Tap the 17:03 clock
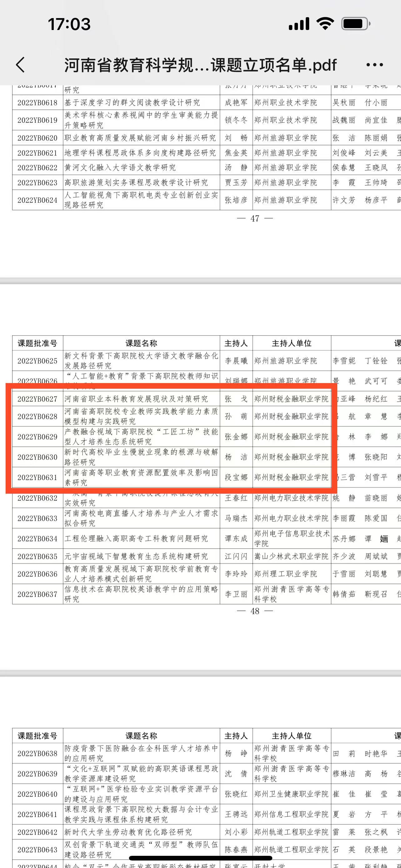401x868 pixels. point(69,24)
